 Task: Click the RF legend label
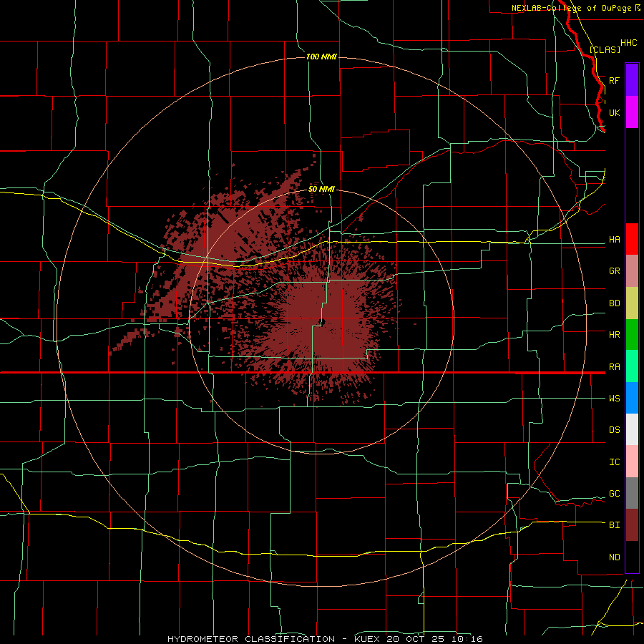pyautogui.click(x=615, y=80)
